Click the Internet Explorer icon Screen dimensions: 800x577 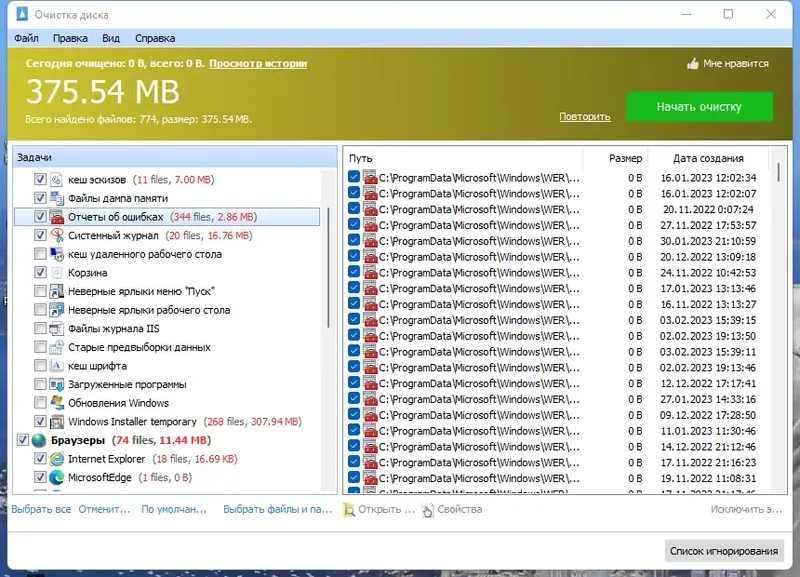(x=57, y=459)
